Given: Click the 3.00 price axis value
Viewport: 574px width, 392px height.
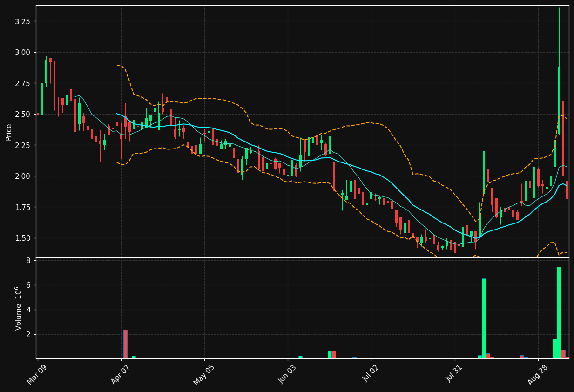Looking at the screenshot, I should (23, 52).
